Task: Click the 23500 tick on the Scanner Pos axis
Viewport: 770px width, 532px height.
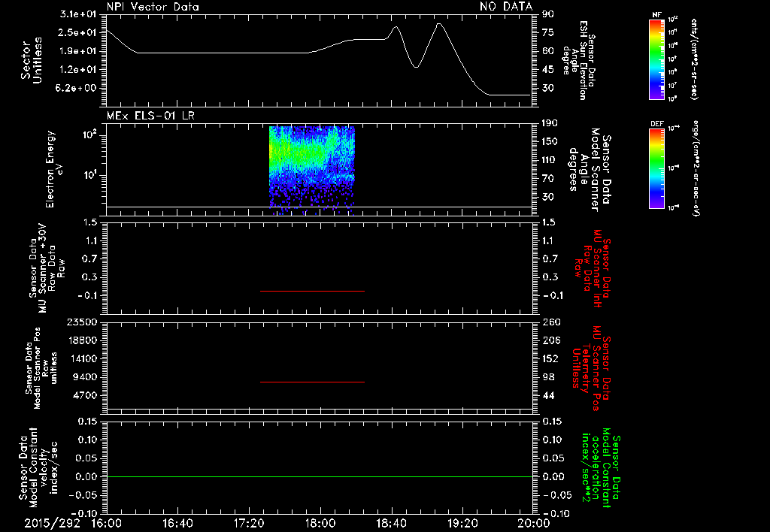Action: pyautogui.click(x=82, y=322)
